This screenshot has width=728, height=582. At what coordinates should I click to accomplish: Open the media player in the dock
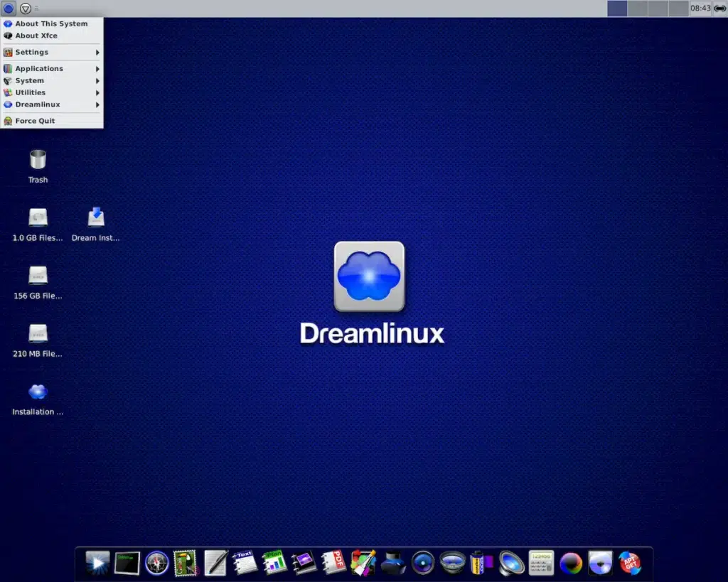coord(97,563)
